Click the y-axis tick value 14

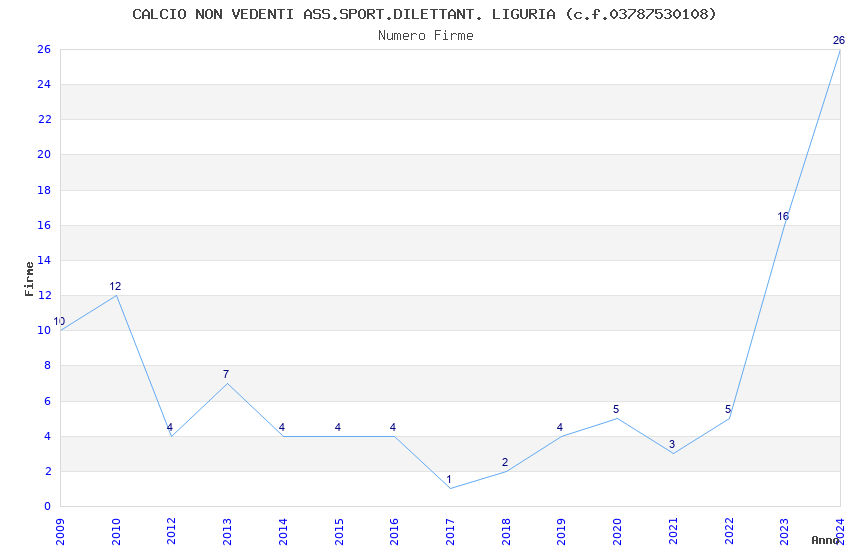(x=44, y=261)
